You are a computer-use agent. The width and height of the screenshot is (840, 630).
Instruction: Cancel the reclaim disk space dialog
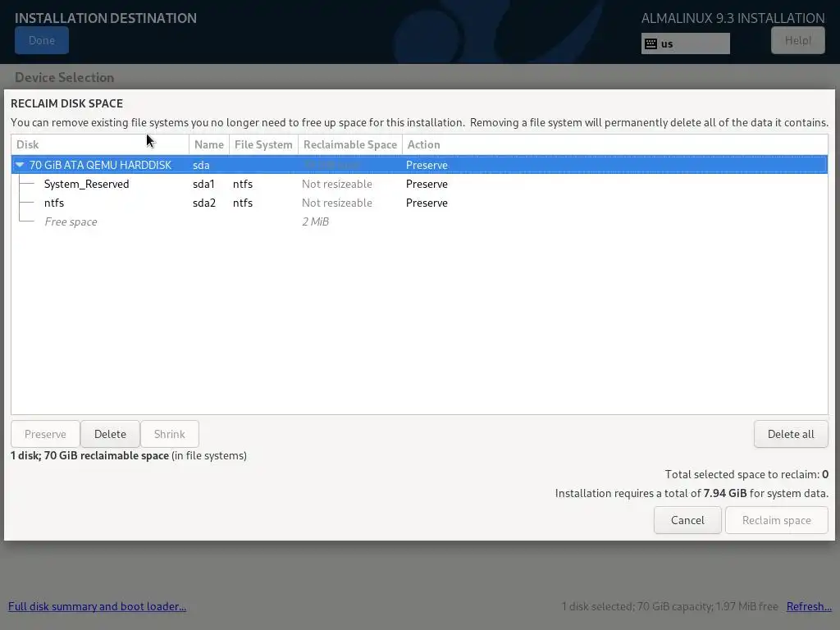[687, 520]
